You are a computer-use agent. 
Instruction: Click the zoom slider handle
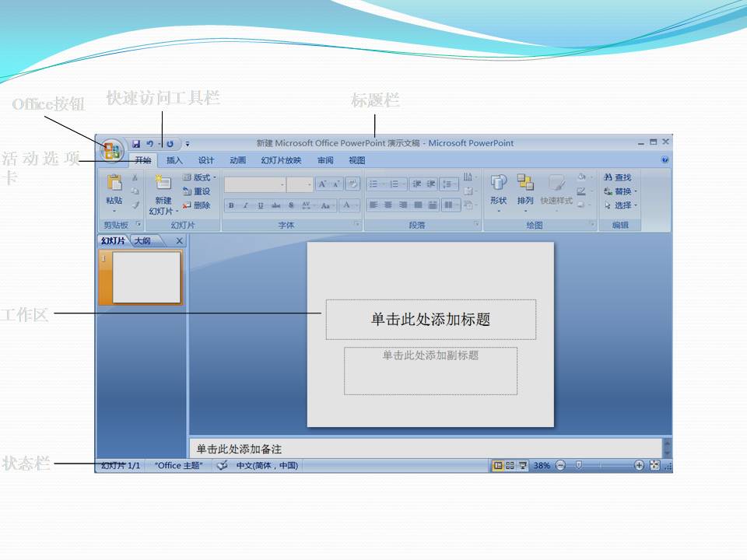[x=578, y=464]
